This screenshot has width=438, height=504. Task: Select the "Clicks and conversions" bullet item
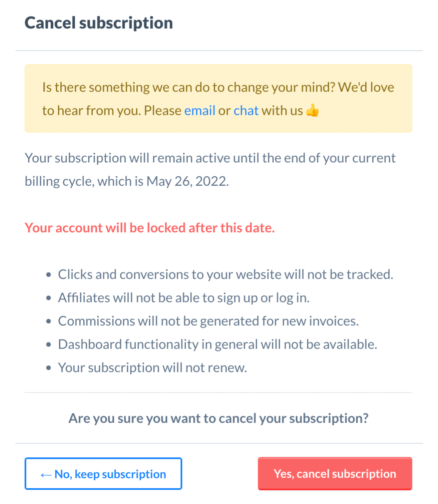pyautogui.click(x=225, y=274)
